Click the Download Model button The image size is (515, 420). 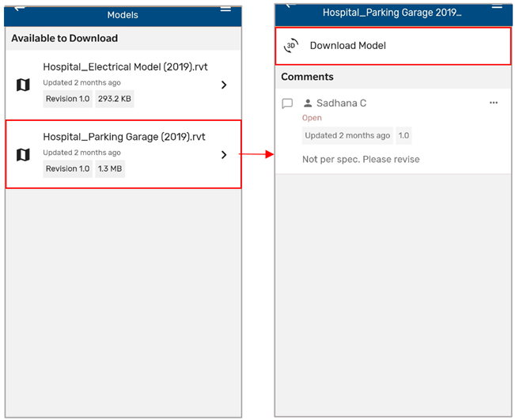pyautogui.click(x=393, y=46)
